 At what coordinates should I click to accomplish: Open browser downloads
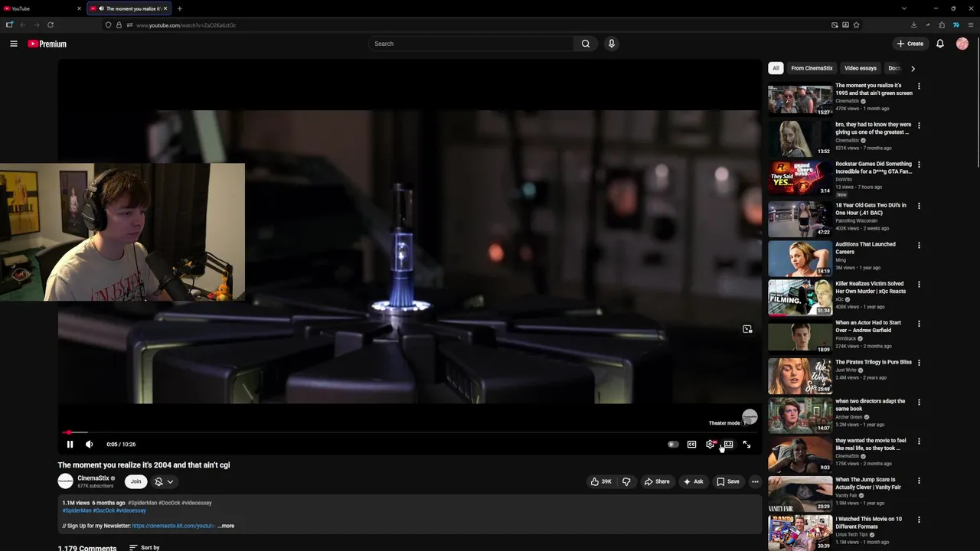[914, 24]
